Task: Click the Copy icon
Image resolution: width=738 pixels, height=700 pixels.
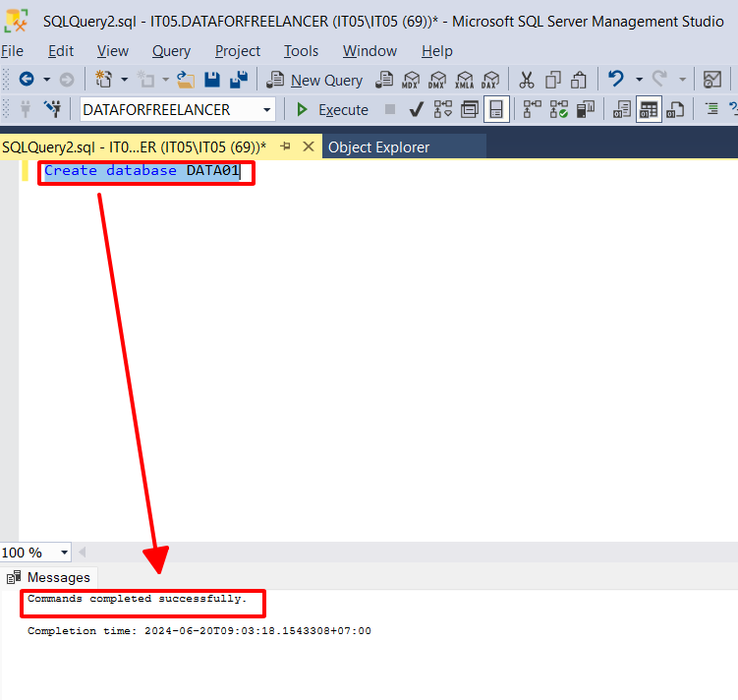Action: pos(553,80)
